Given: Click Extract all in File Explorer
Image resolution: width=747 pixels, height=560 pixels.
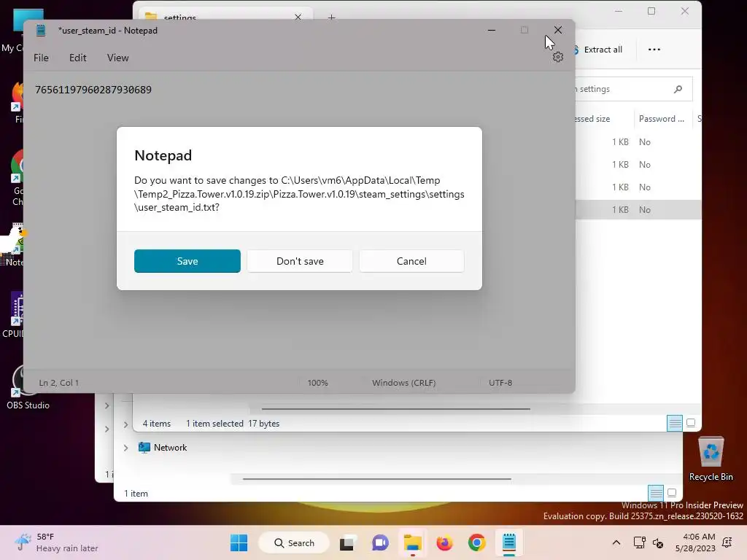Looking at the screenshot, I should coord(598,50).
